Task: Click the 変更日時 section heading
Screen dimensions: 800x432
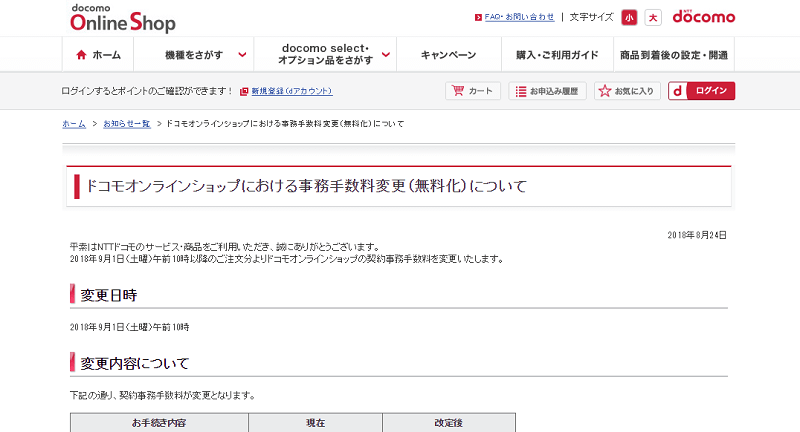Action: 109,295
